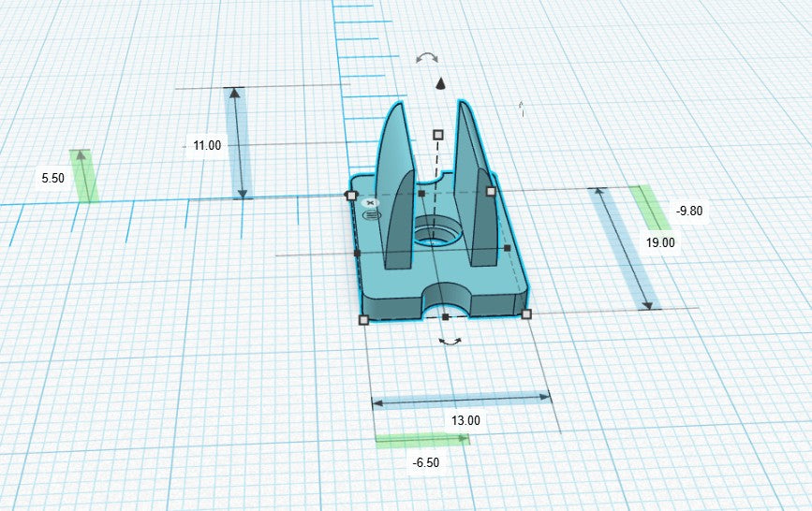Edit the 5.50 elevation value
Image resolution: width=812 pixels, height=511 pixels.
pos(52,178)
